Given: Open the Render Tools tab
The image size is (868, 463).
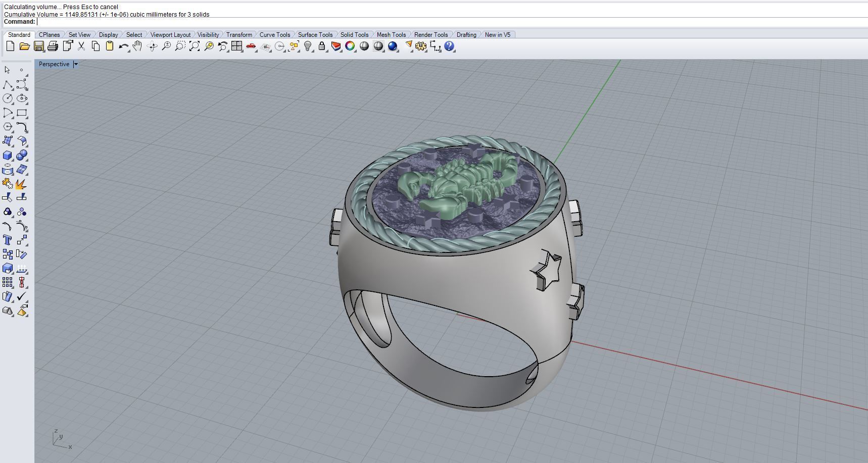Looking at the screenshot, I should click(431, 35).
